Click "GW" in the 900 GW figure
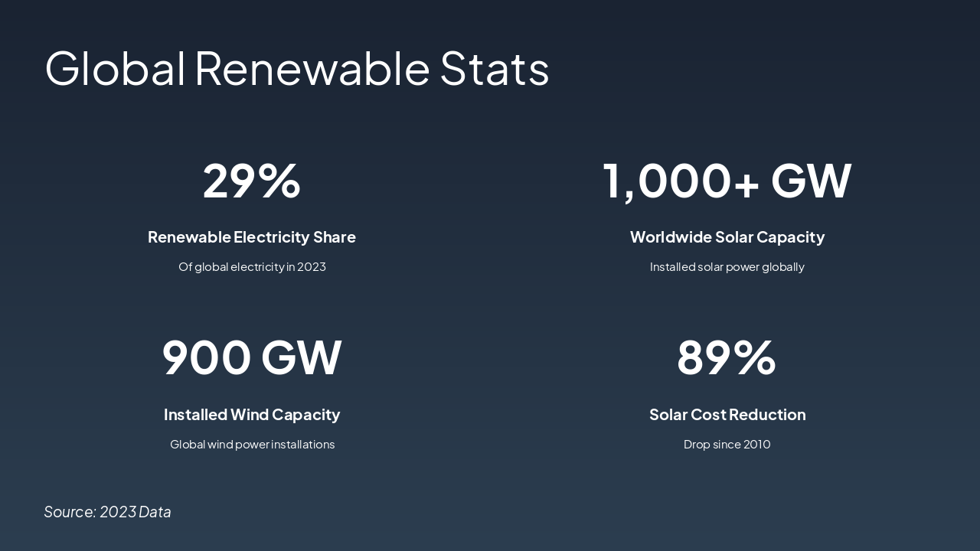The image size is (980, 551). tap(301, 357)
